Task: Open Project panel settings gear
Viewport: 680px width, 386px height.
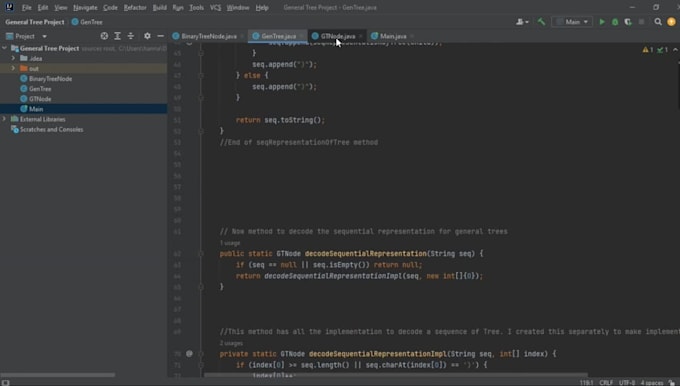Action: pyautogui.click(x=147, y=36)
